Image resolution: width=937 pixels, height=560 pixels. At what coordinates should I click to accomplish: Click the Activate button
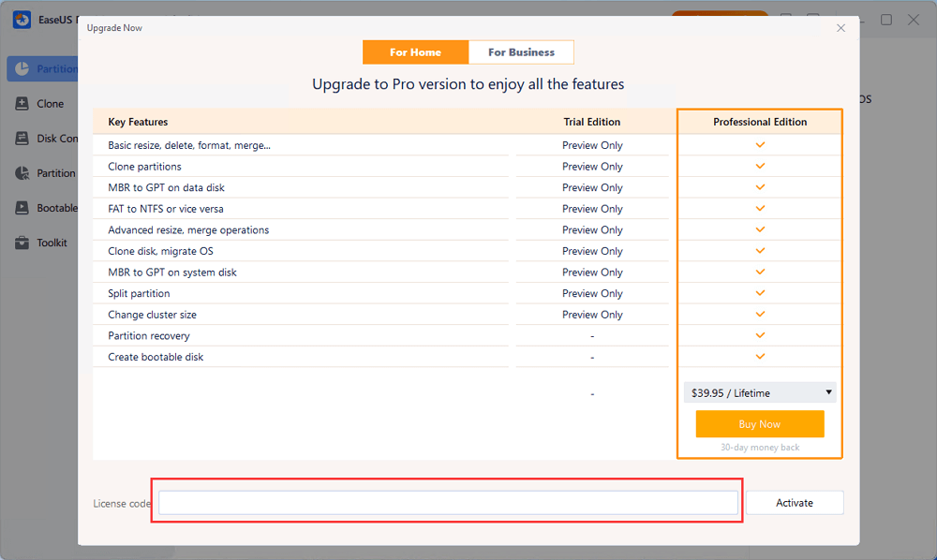point(795,503)
